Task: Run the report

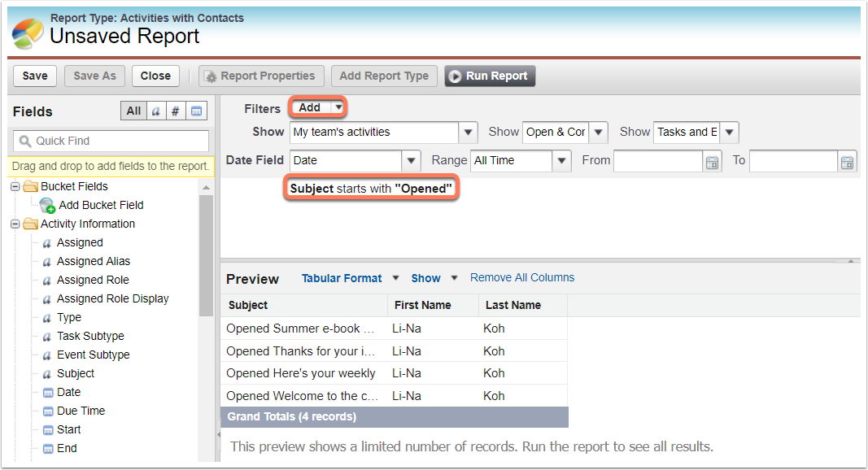Action: pos(490,76)
